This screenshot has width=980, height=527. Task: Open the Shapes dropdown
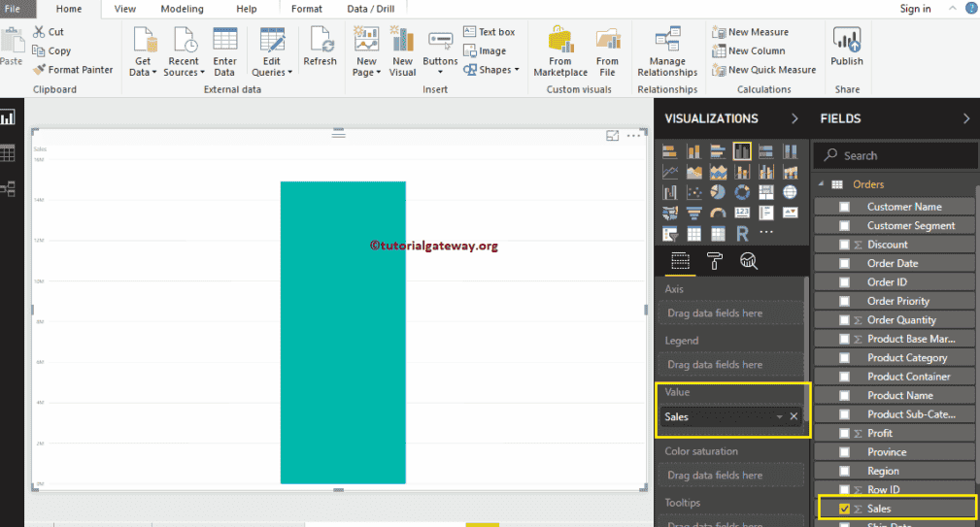[x=491, y=70]
